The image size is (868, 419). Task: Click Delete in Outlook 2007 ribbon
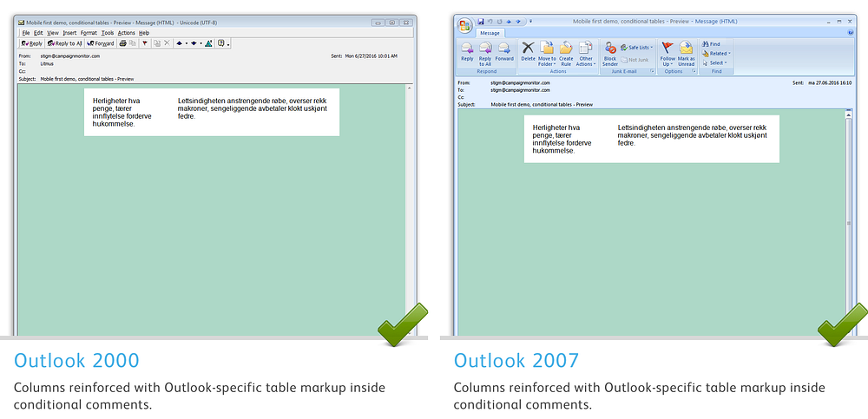coord(528,51)
